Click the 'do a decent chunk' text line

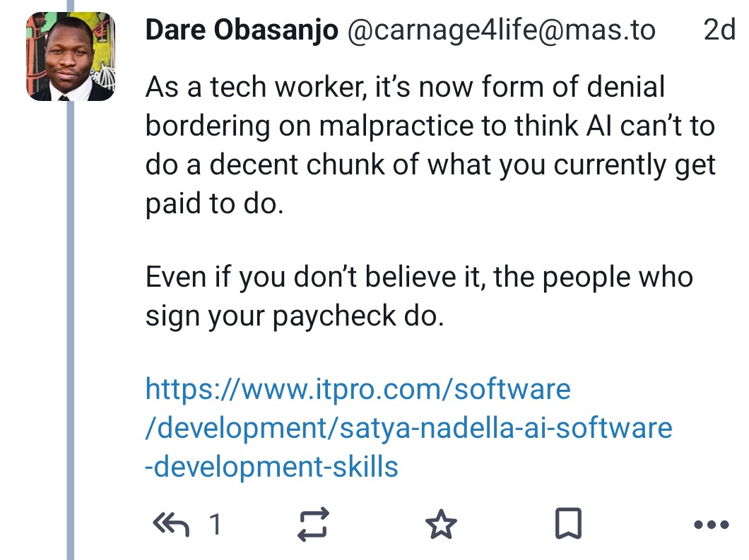point(430,165)
